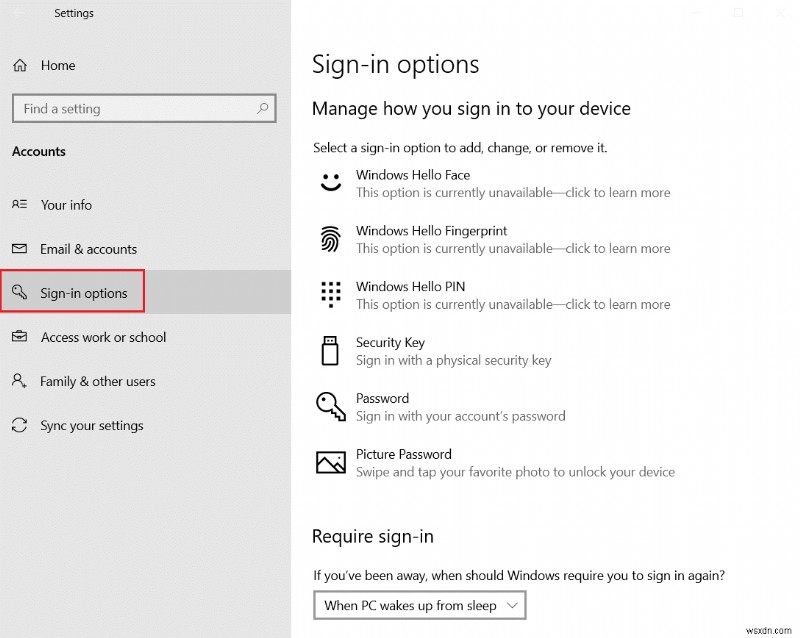Click the Windows Hello PIN keypad icon

[331, 295]
